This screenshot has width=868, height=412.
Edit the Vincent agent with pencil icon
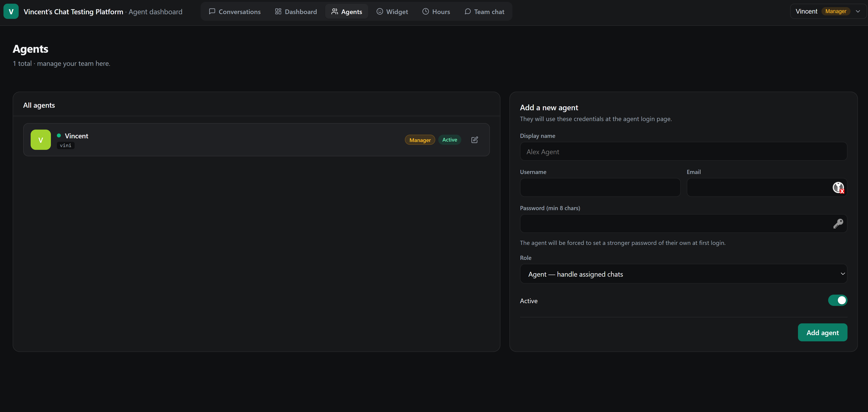tap(474, 140)
